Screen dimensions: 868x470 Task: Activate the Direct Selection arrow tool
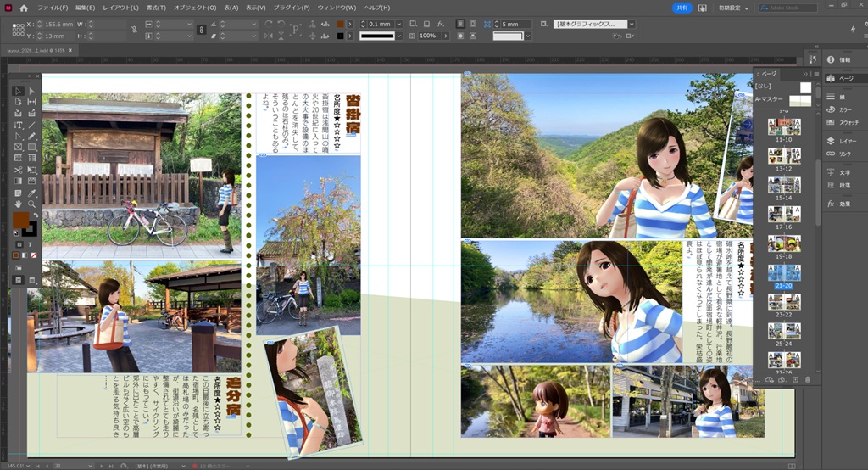(31, 91)
